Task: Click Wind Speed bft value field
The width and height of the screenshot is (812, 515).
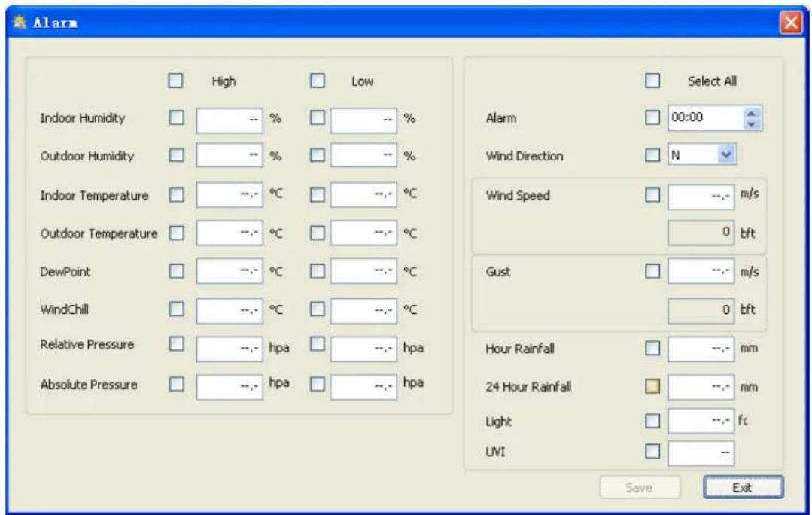Action: click(701, 233)
